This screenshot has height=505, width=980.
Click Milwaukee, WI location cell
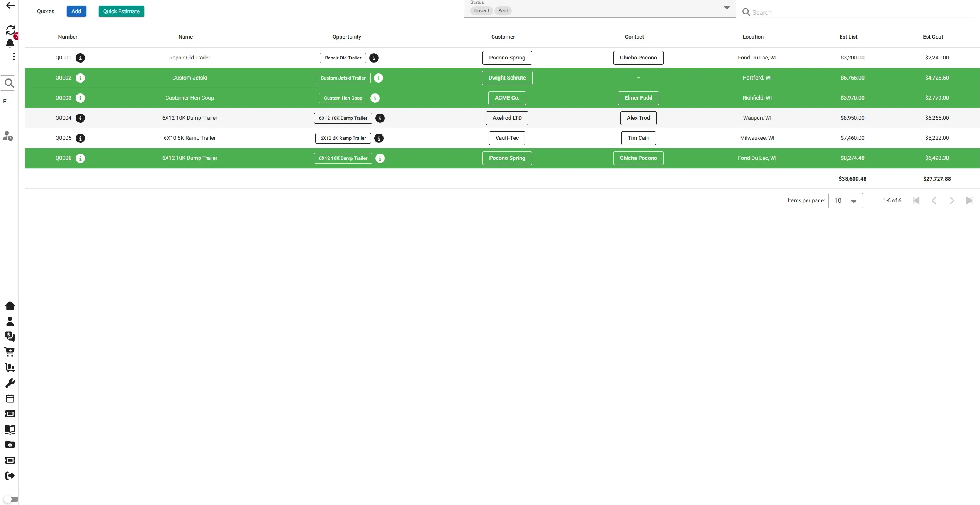[x=757, y=138]
